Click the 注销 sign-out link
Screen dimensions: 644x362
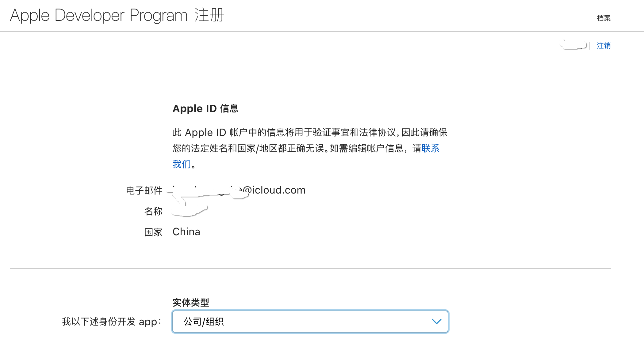[x=604, y=46]
